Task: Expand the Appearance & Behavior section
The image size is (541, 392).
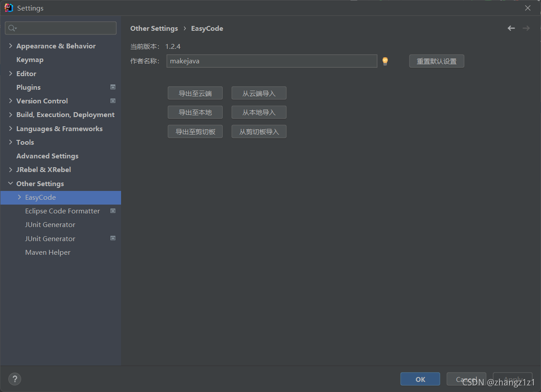Action: (11, 46)
